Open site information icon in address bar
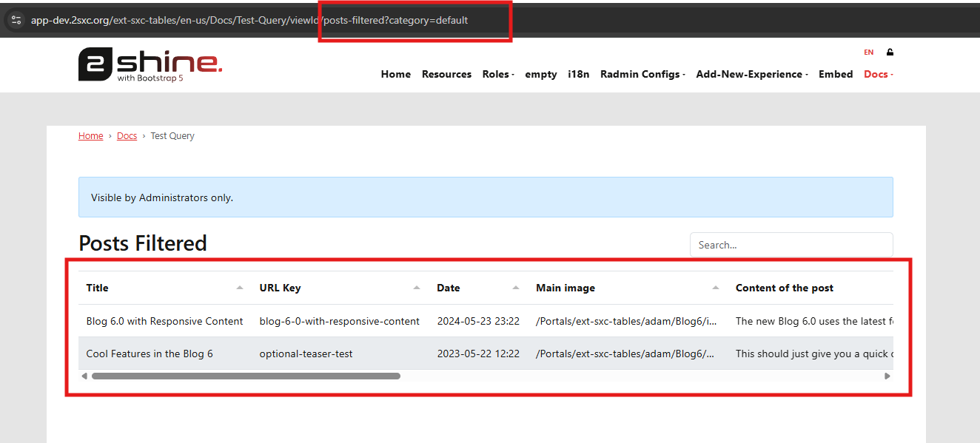Image resolution: width=980 pixels, height=443 pixels. 16,20
